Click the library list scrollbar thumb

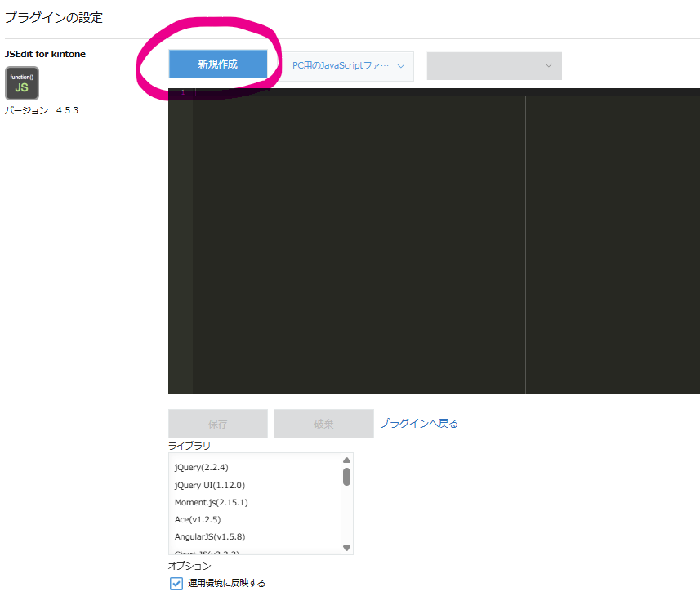tap(346, 477)
